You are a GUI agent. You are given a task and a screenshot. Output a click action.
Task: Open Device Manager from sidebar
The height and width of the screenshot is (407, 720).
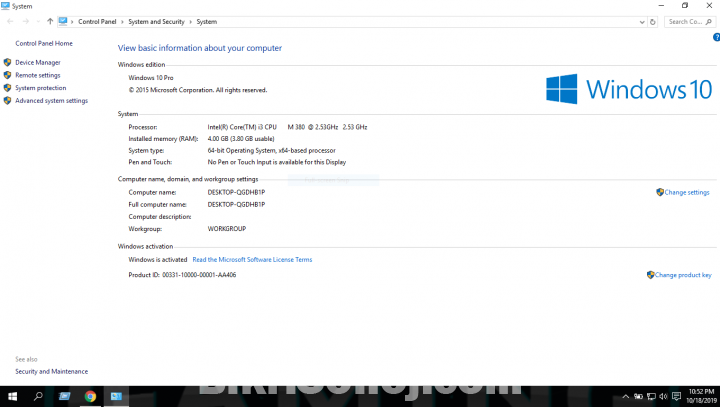point(38,62)
